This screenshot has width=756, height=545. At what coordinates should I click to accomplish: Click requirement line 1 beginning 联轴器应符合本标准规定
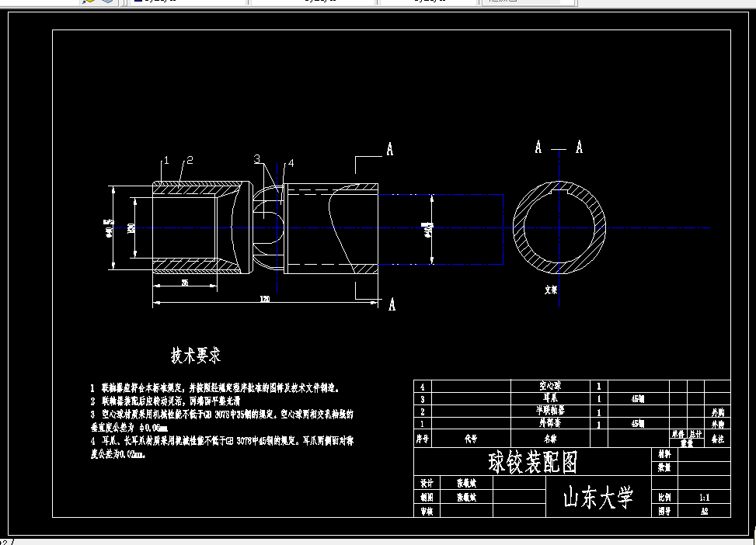pyautogui.click(x=215, y=388)
